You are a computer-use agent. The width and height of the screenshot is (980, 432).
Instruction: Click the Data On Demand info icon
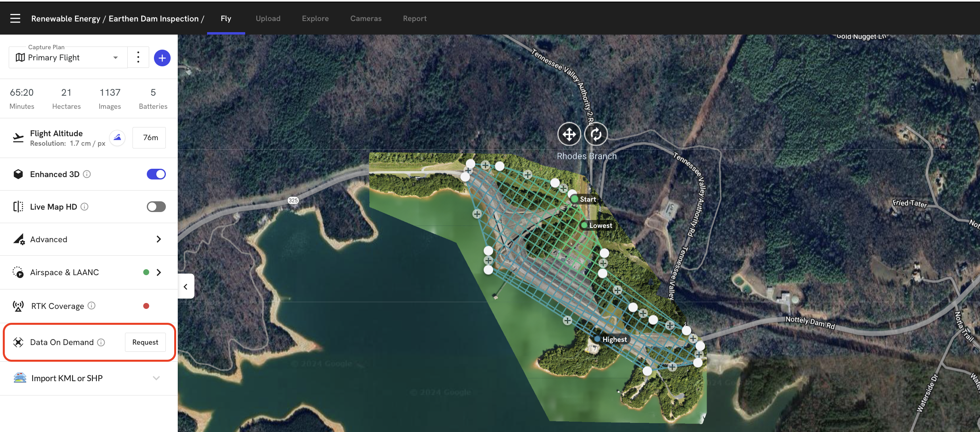(x=101, y=342)
